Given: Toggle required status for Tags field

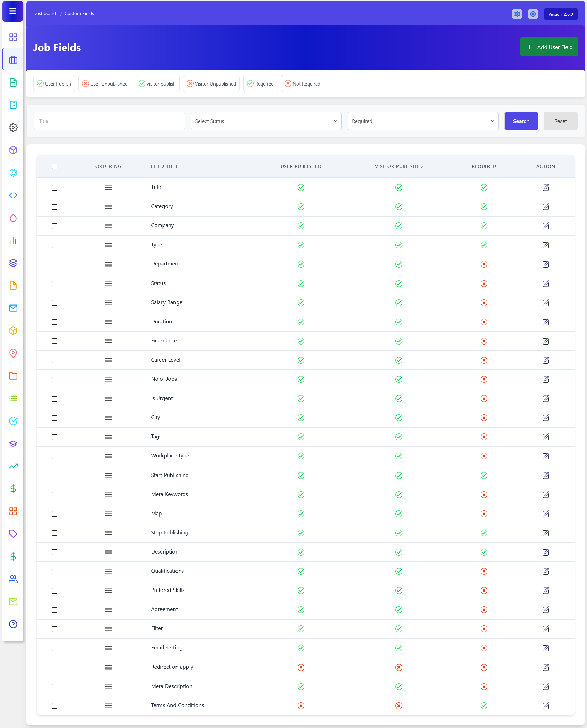Looking at the screenshot, I should pos(484,437).
